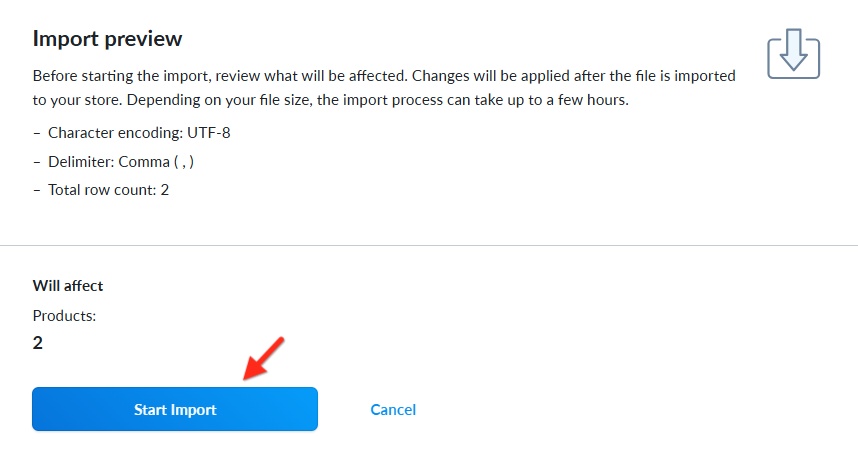858x472 pixels.
Task: Click the sentence starting 'Before starting the import'
Action: tap(219, 75)
